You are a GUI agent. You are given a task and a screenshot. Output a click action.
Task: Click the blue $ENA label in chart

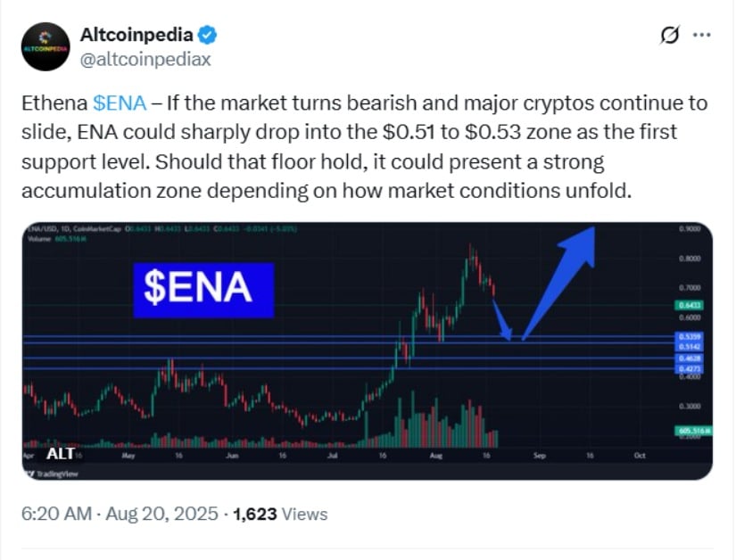click(203, 291)
